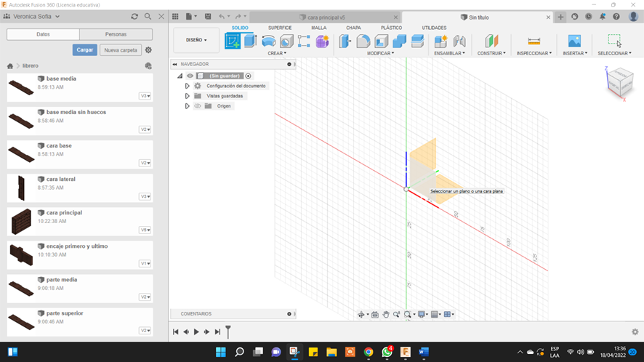Select the Joint tool
644x362 pixels.
[459, 41]
